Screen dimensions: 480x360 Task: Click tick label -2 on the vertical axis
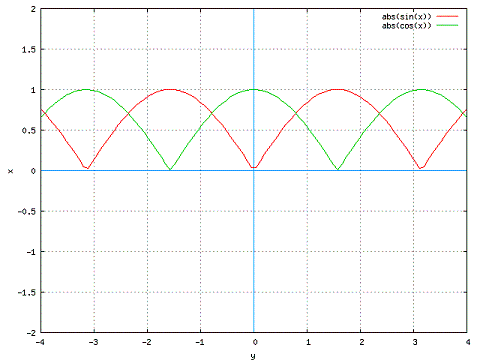coord(31,333)
